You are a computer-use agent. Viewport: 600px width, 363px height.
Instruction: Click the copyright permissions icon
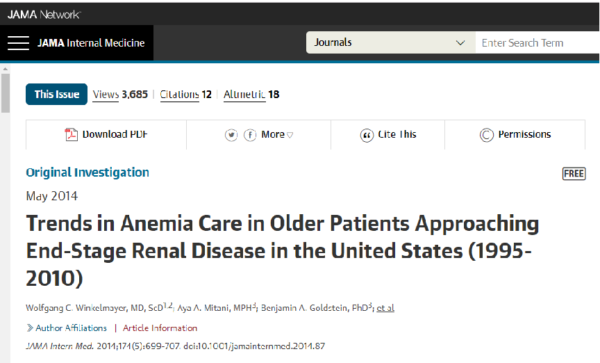coord(486,135)
